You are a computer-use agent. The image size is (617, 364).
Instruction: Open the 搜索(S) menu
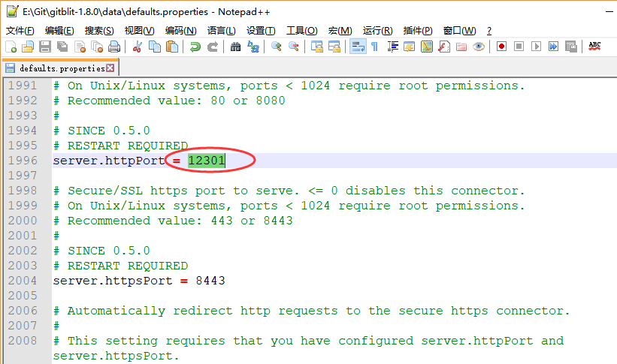99,31
